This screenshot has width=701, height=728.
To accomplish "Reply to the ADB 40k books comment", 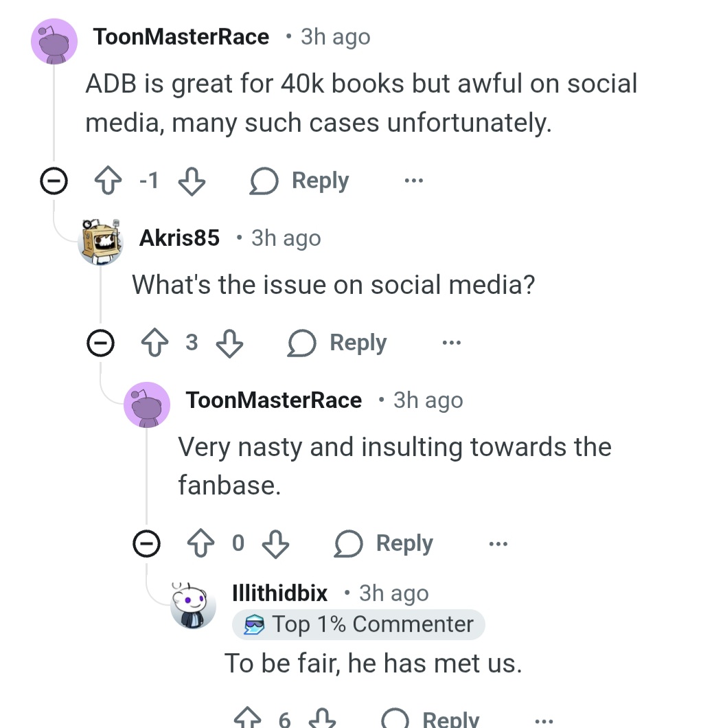I will tap(299, 181).
